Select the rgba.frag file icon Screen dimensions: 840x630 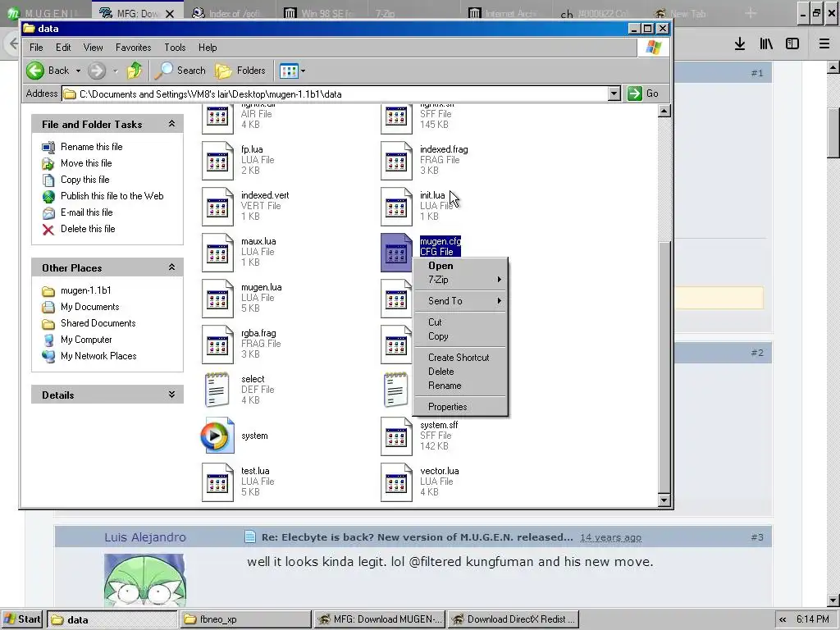217,345
